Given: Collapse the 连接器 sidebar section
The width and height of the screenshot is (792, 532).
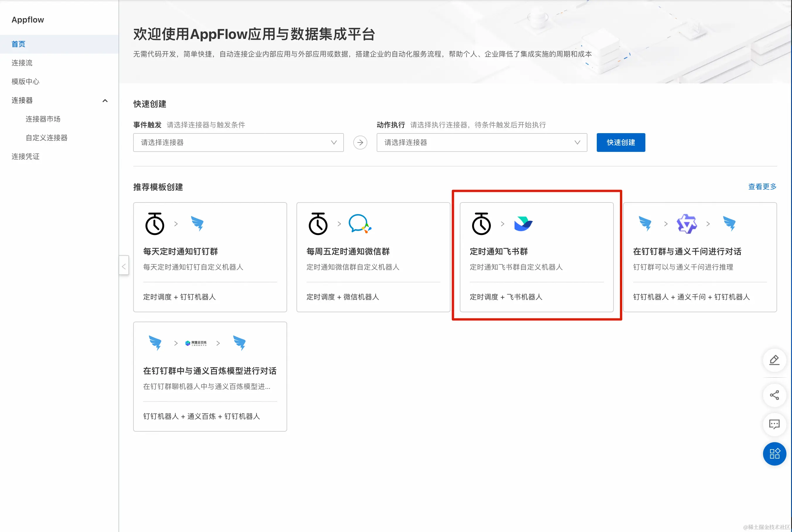Looking at the screenshot, I should click(105, 100).
